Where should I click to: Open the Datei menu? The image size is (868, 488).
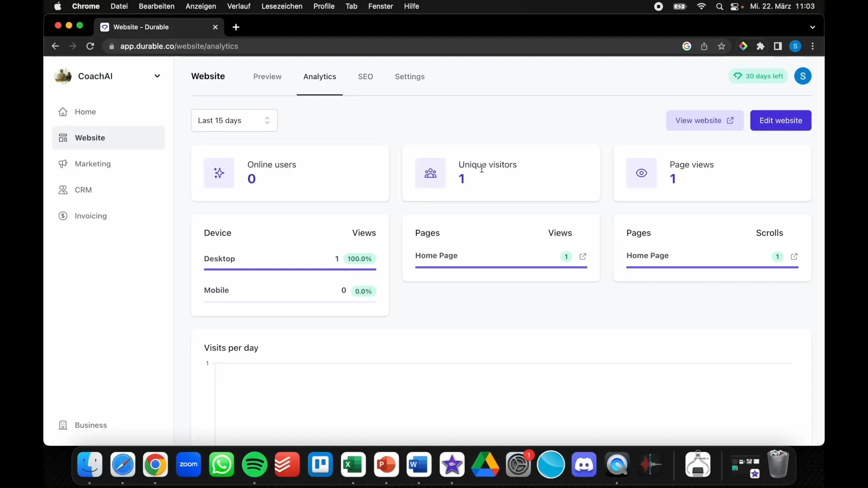click(x=119, y=6)
